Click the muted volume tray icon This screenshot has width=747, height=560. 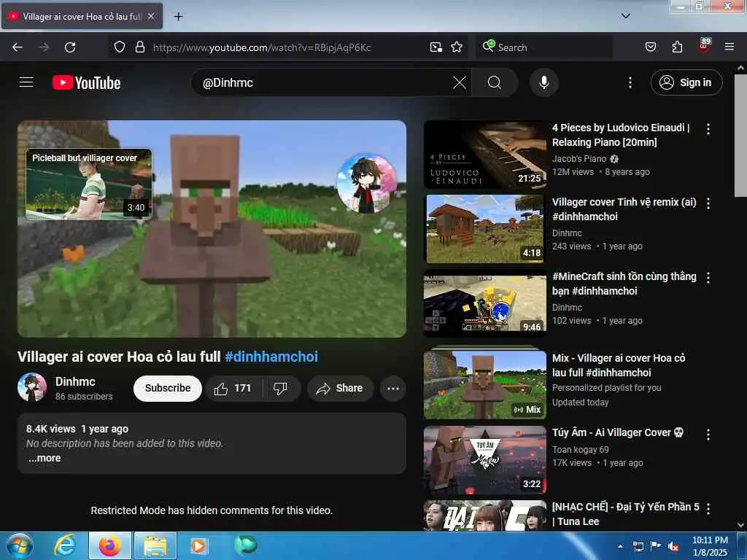[673, 547]
